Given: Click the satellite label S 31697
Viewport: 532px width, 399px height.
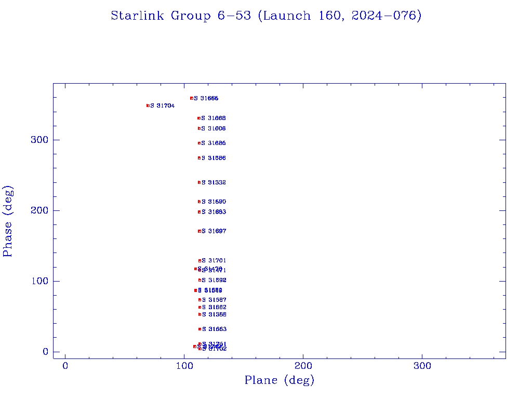Looking at the screenshot, I should [x=214, y=231].
